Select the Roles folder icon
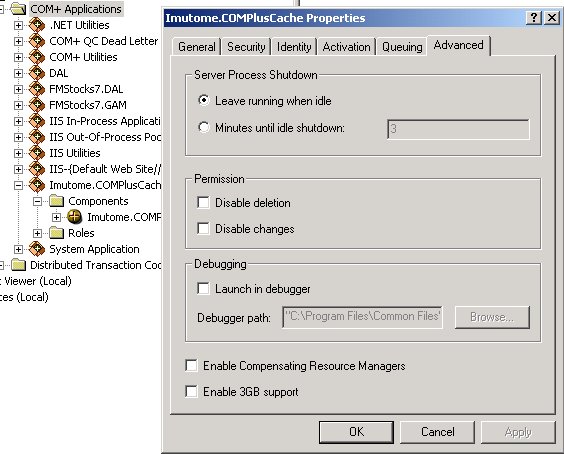 point(56,233)
